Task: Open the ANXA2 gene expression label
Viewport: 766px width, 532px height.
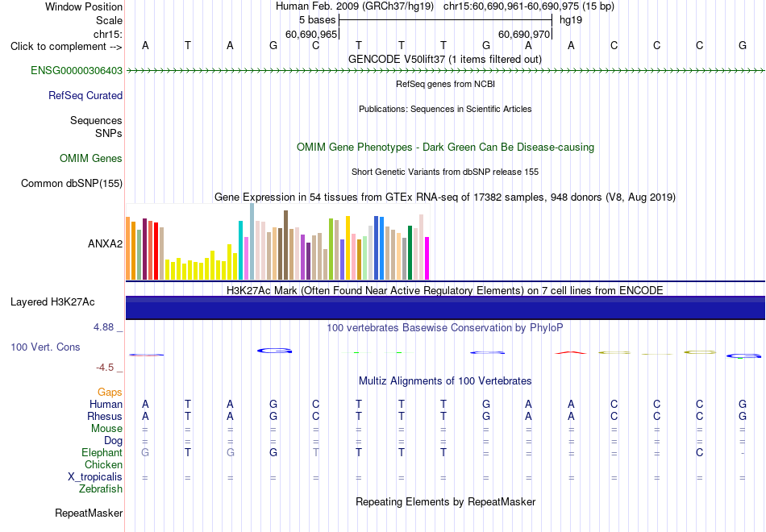Action: click(x=105, y=243)
